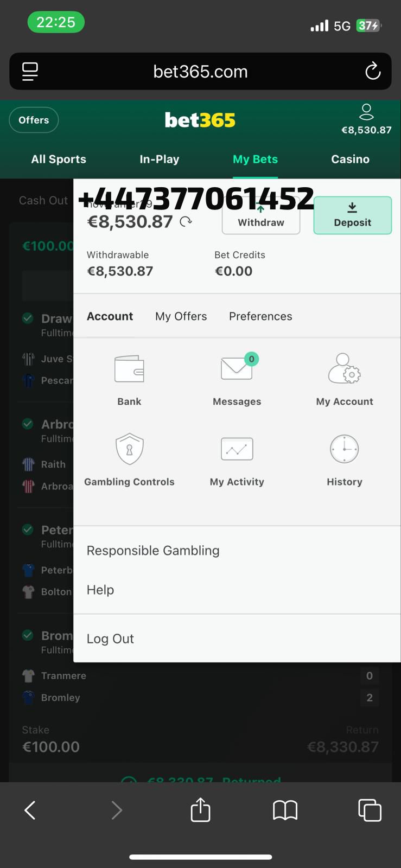
Task: Refresh the account balance
Action: point(186,221)
